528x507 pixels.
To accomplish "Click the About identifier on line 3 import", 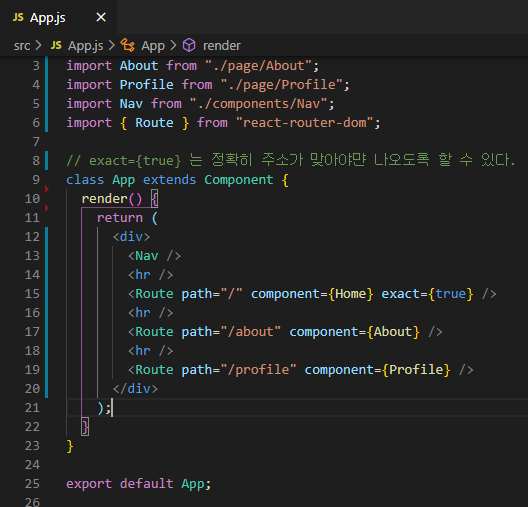I will (139, 66).
